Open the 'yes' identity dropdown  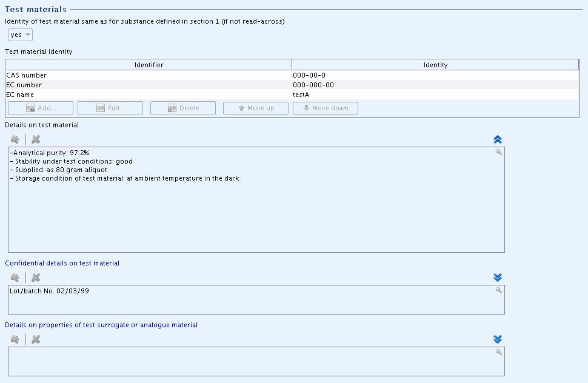click(x=20, y=35)
